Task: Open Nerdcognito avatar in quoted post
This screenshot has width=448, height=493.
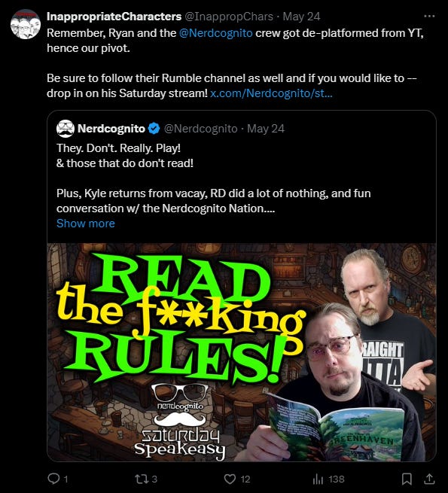Action: coord(66,129)
